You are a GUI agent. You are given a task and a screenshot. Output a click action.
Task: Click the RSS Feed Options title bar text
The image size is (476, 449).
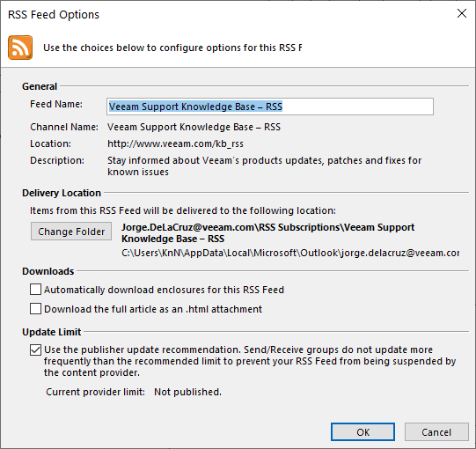click(54, 15)
